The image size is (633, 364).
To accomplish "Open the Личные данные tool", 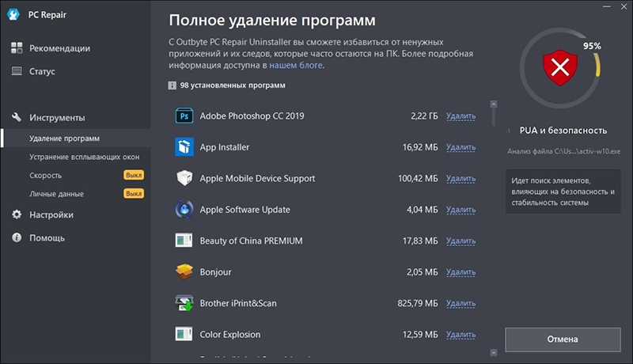I will coord(56,194).
